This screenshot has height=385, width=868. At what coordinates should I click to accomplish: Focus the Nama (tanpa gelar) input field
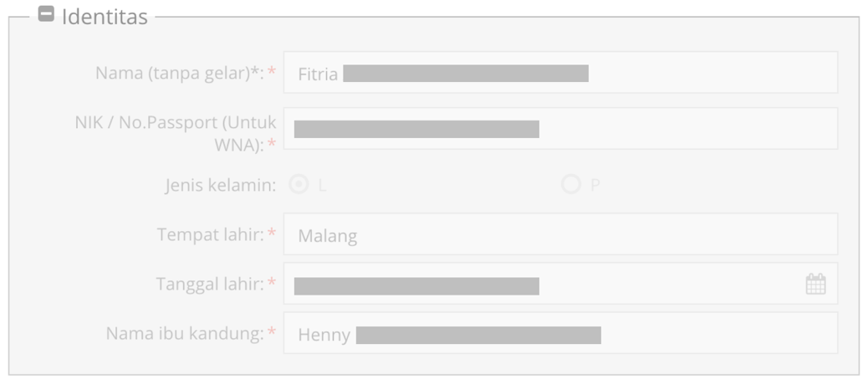560,73
